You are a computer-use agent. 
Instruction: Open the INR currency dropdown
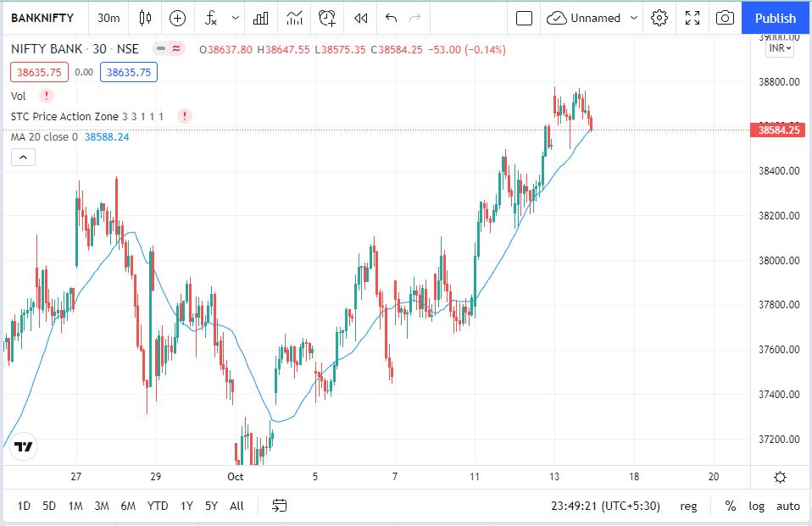[779, 48]
